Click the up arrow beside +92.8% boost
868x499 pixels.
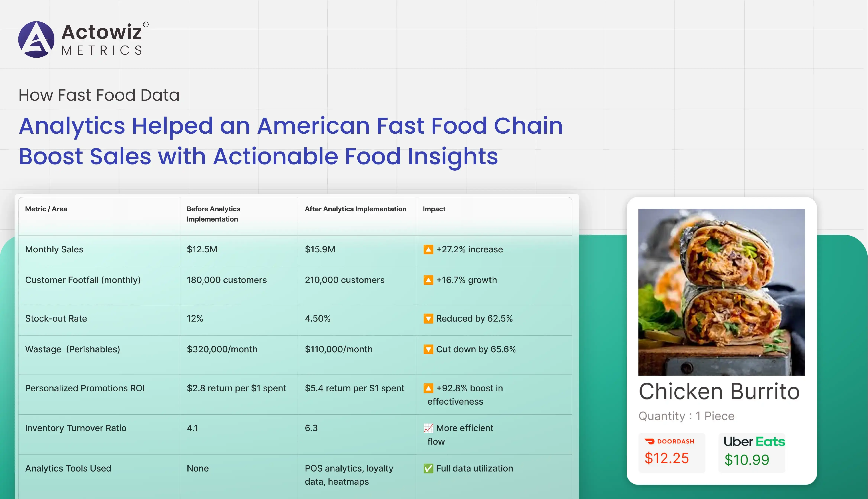click(428, 388)
